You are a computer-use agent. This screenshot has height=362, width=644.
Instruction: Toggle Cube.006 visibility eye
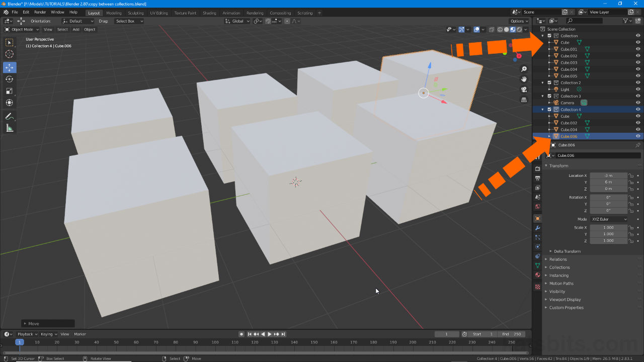(638, 136)
